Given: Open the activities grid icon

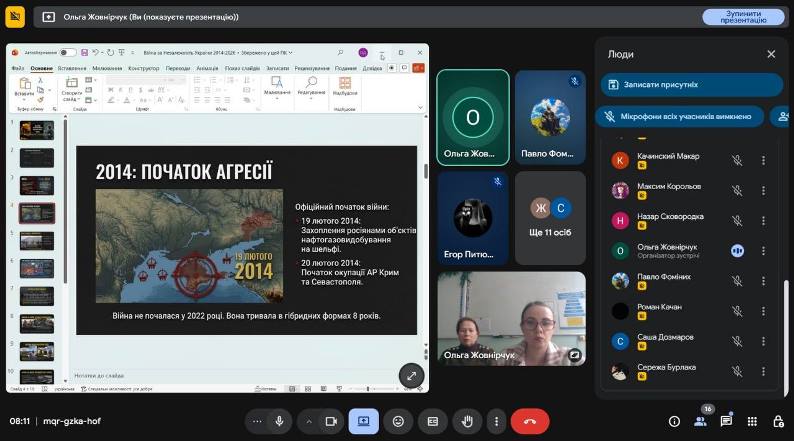Looking at the screenshot, I should click(752, 421).
